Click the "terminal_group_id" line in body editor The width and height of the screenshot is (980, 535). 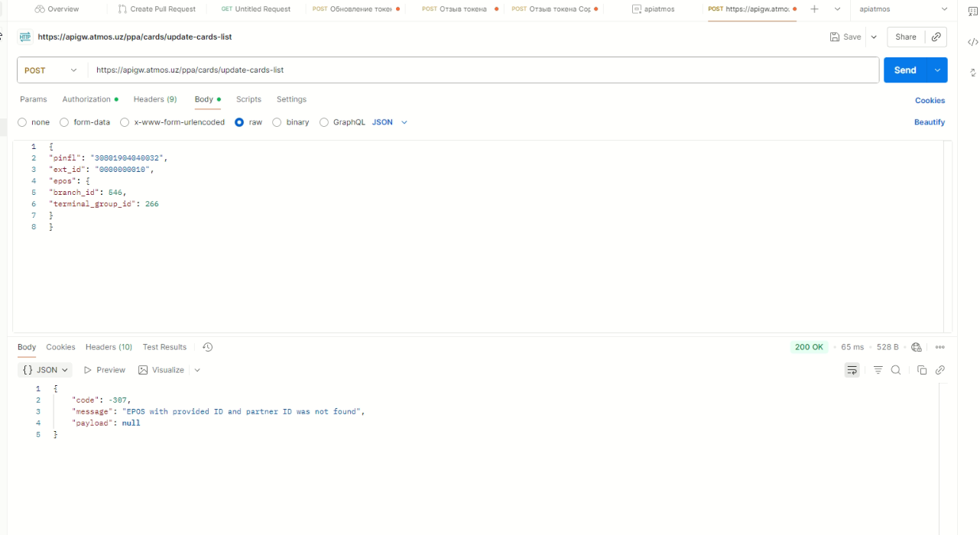(x=103, y=204)
